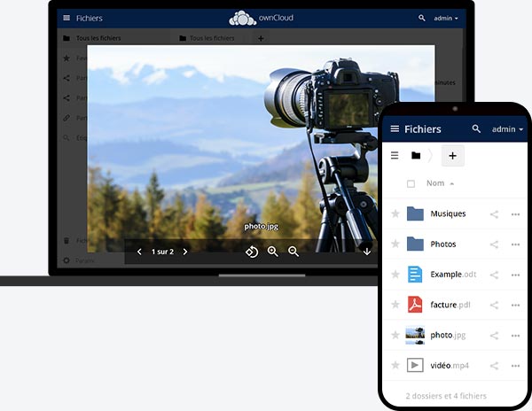Open more actions for Musiques
The image size is (532, 411).
(515, 214)
